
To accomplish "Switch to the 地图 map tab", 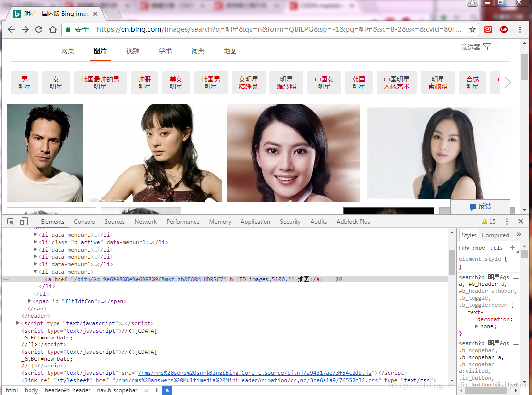I will tap(230, 51).
